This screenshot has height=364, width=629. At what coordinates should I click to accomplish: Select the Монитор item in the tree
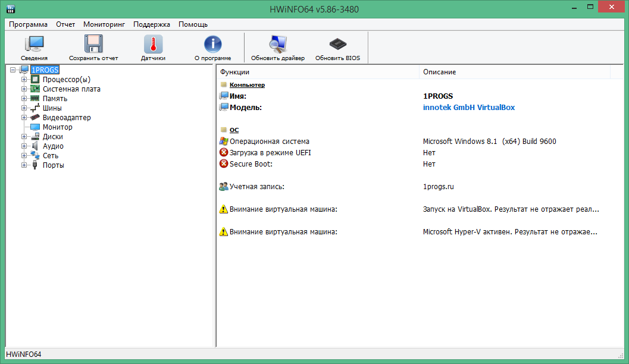pyautogui.click(x=57, y=127)
